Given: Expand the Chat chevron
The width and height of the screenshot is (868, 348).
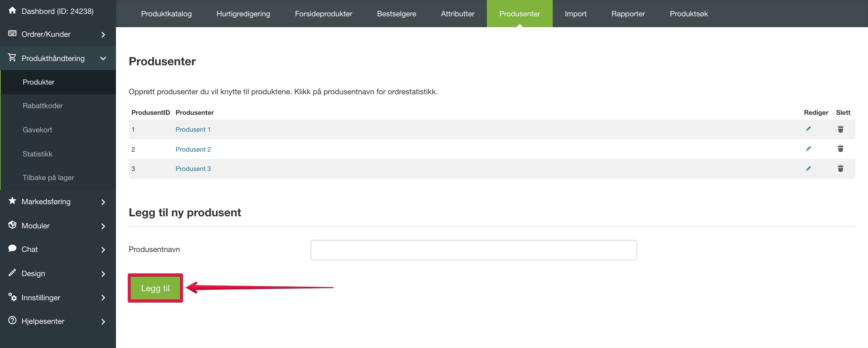Looking at the screenshot, I should (103, 250).
